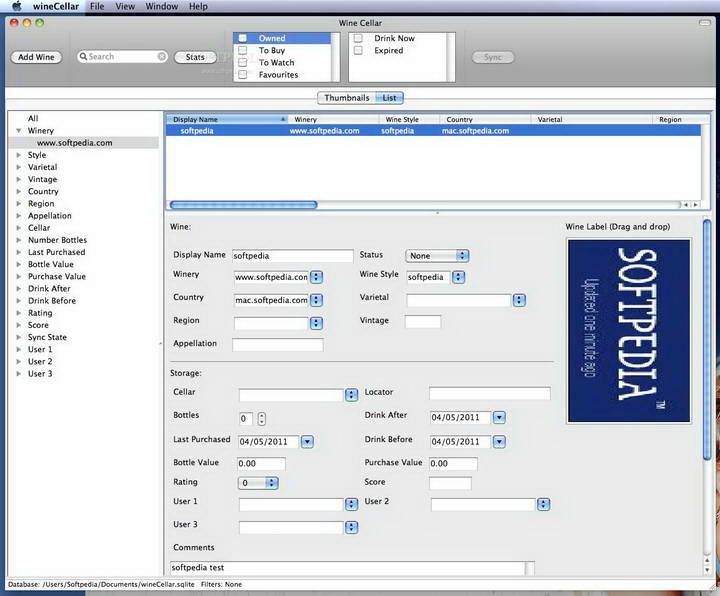Viewport: 720px width, 596px height.
Task: Click the Locator text field
Action: (x=489, y=393)
